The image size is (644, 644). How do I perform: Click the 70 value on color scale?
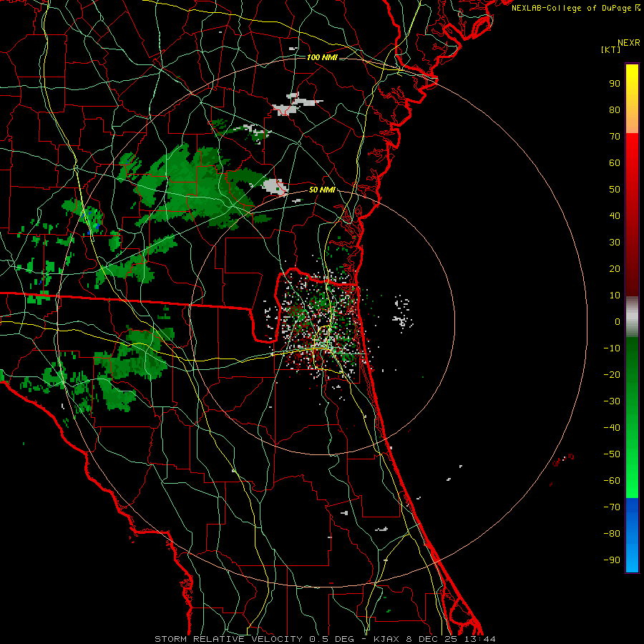(x=615, y=137)
